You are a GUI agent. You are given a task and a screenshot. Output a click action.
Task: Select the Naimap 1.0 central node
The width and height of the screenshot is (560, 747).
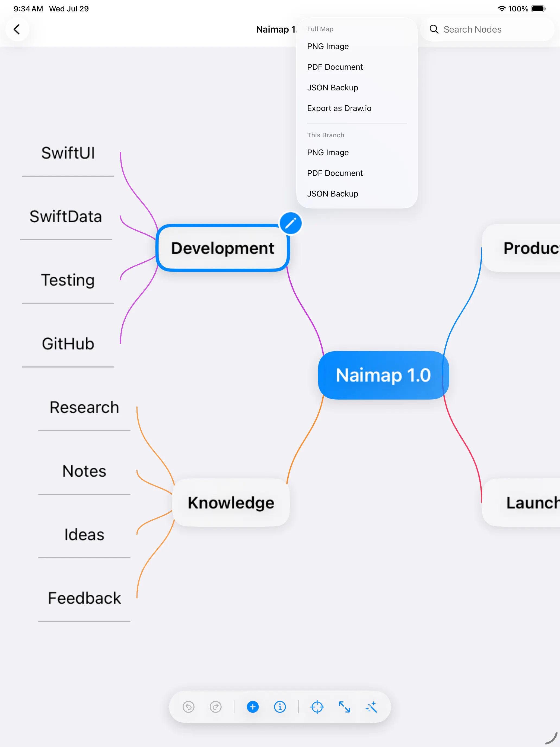click(383, 375)
